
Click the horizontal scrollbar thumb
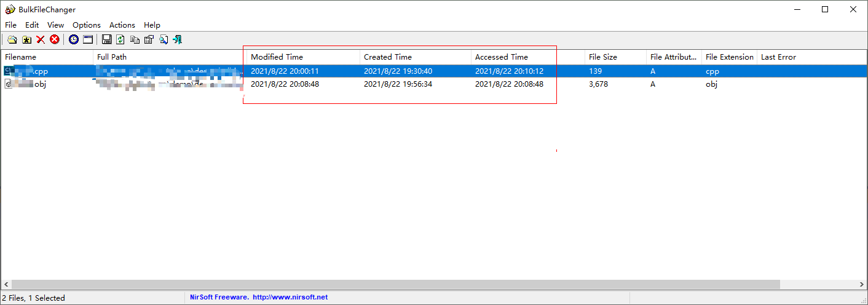click(x=396, y=285)
